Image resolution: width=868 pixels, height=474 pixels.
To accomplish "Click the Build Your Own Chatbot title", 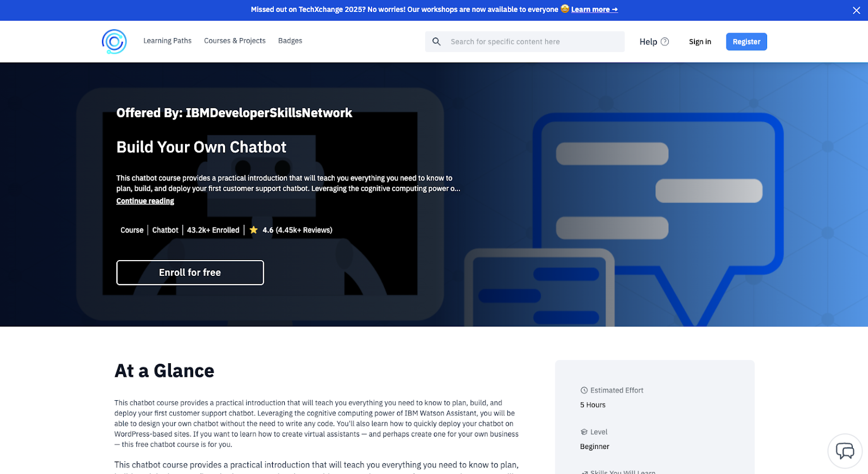I will 201,147.
